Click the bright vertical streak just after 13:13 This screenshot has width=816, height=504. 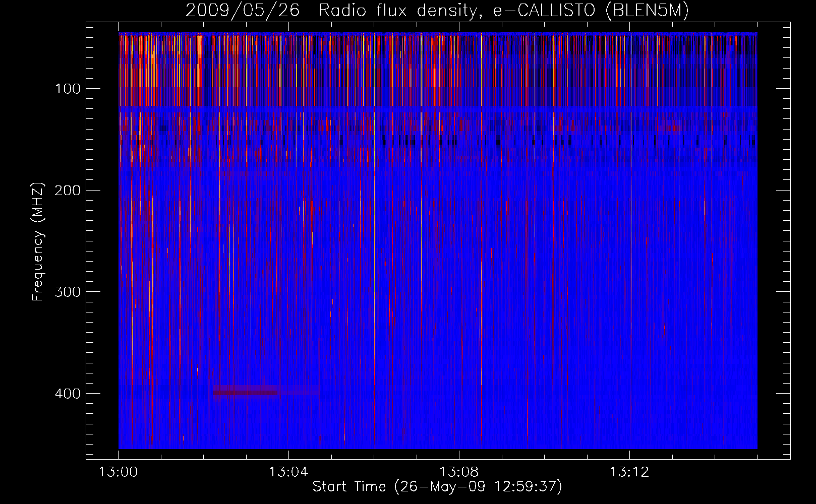(x=679, y=241)
